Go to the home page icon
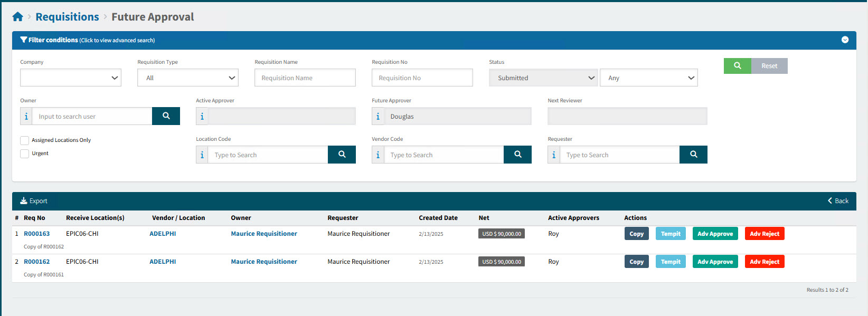This screenshot has height=316, width=868. click(17, 17)
